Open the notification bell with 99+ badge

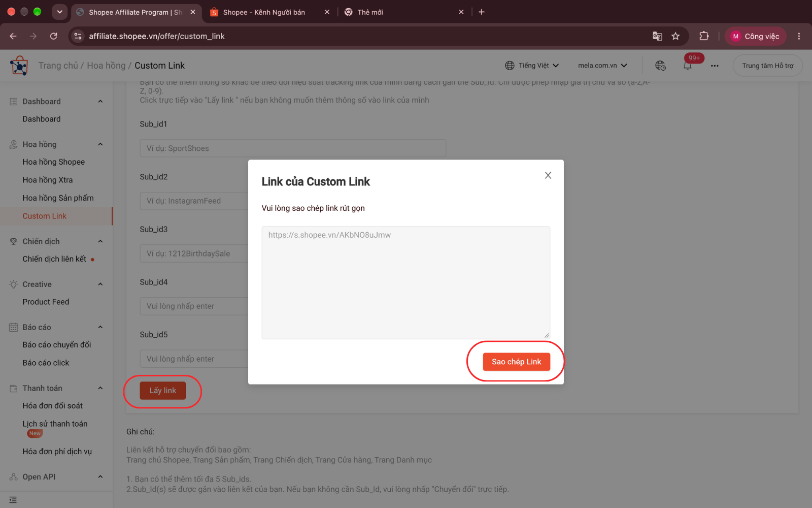[x=688, y=66]
